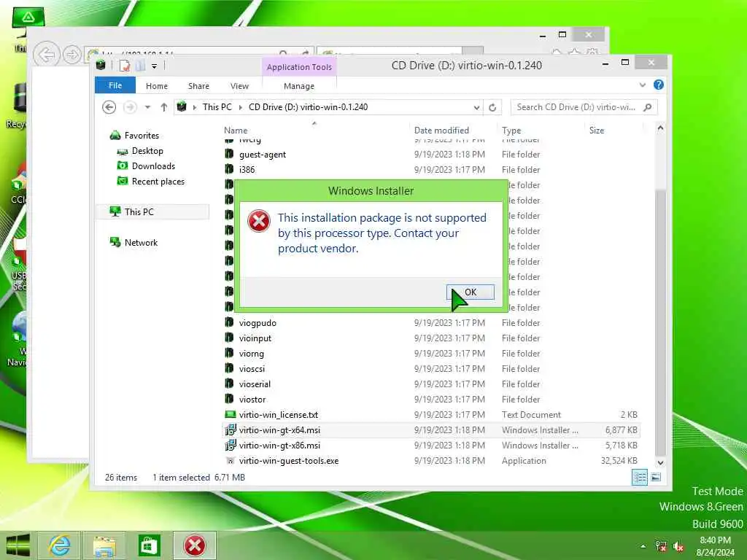Open the File ribbon tab
The height and width of the screenshot is (560, 747).
coord(115,86)
